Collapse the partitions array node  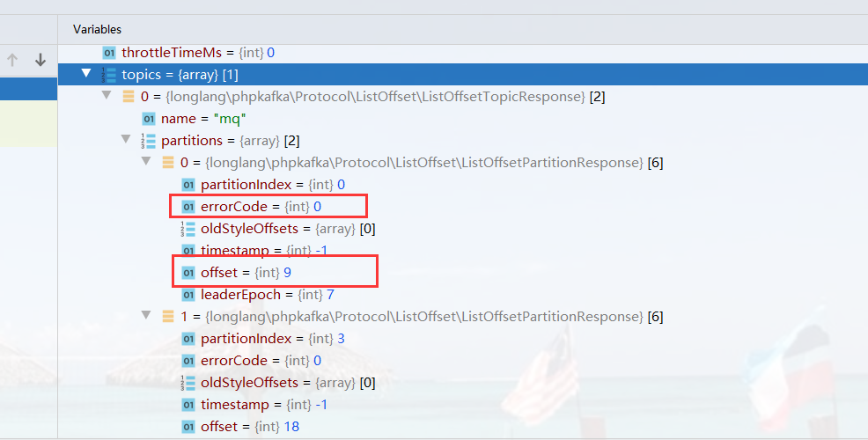click(126, 139)
